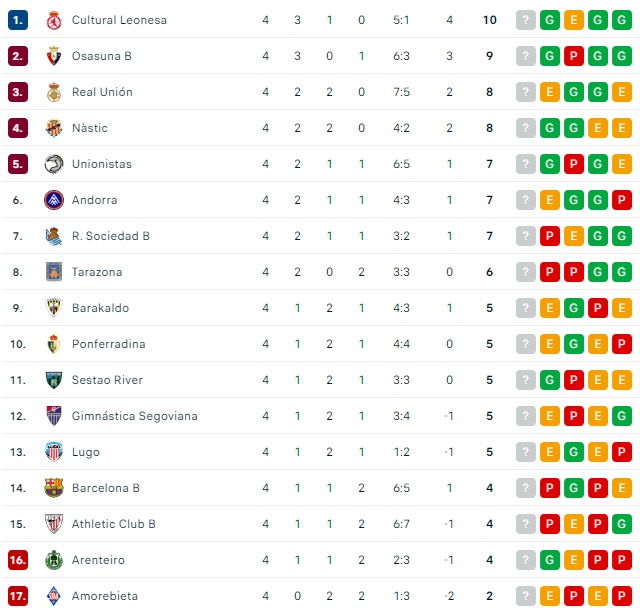Click the position 1 rank badge
Screen dimensions: 640x608
(17, 20)
